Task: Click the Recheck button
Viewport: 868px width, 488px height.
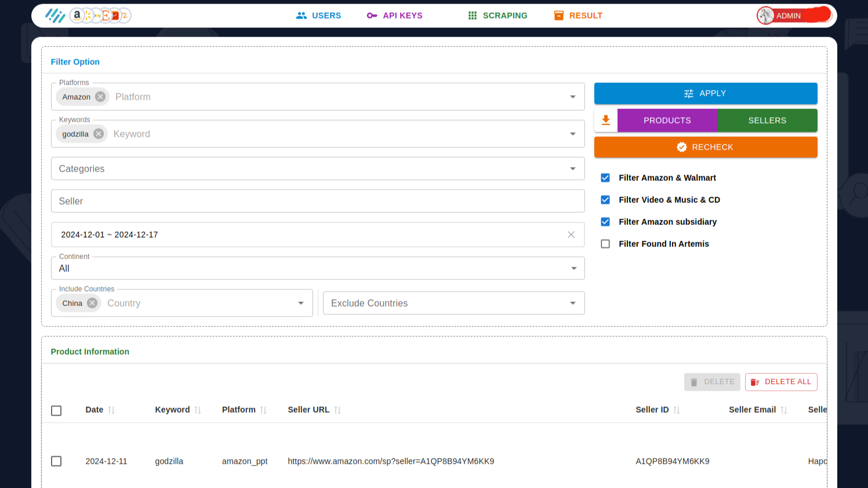Action: coord(706,147)
